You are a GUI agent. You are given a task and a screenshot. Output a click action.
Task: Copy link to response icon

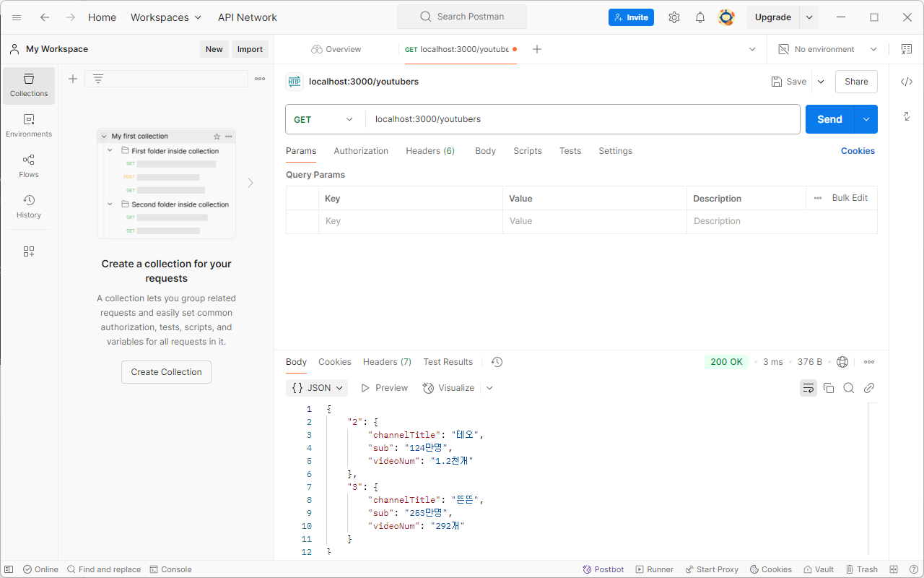point(869,388)
